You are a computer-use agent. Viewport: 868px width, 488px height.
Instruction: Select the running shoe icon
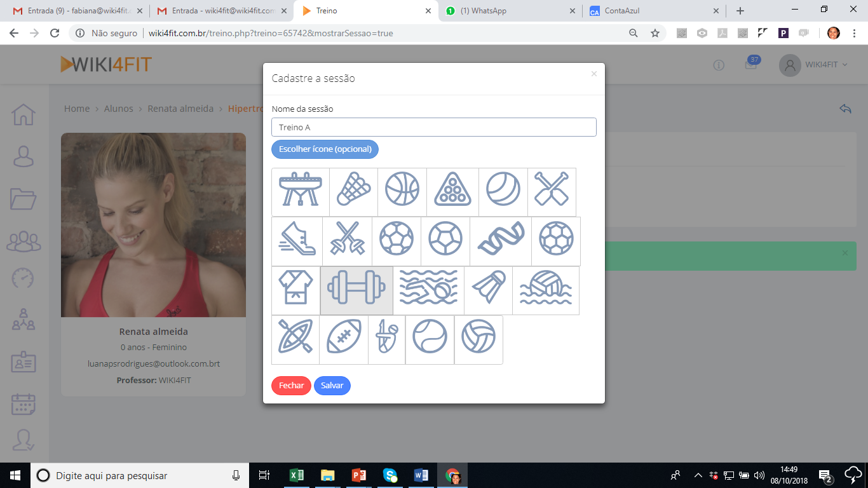297,241
